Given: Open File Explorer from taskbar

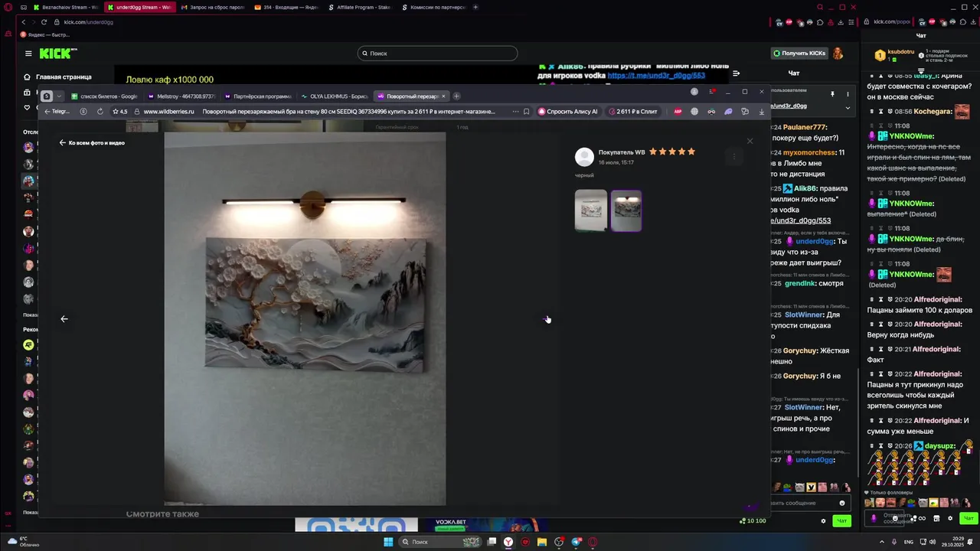Looking at the screenshot, I should pos(542,542).
